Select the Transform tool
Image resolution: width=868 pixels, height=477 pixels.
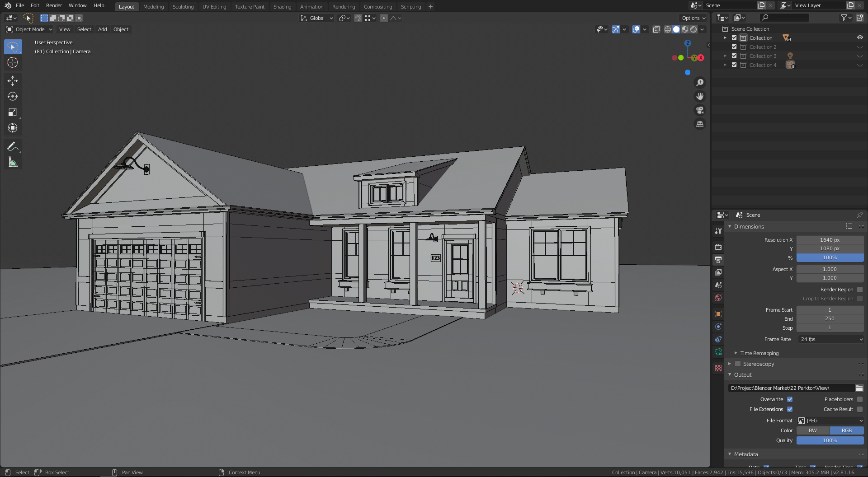pos(13,128)
